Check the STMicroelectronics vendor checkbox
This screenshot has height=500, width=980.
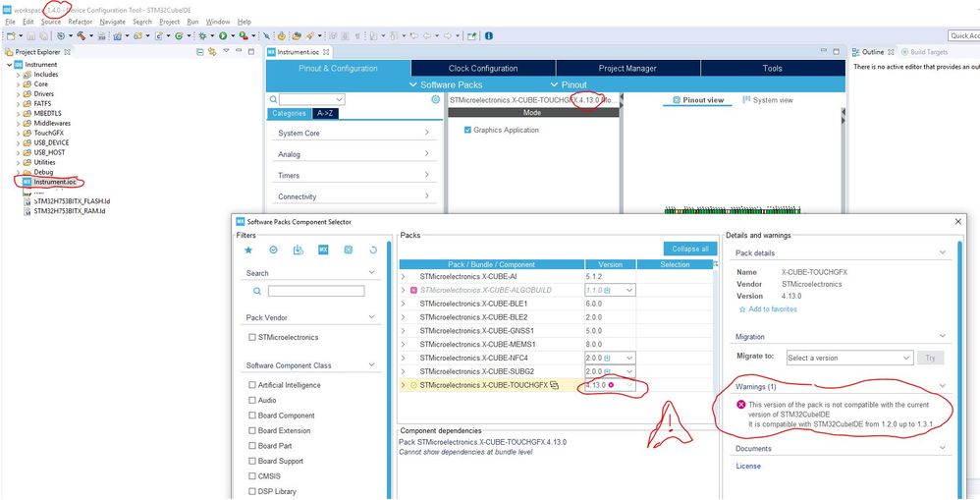[x=252, y=338]
